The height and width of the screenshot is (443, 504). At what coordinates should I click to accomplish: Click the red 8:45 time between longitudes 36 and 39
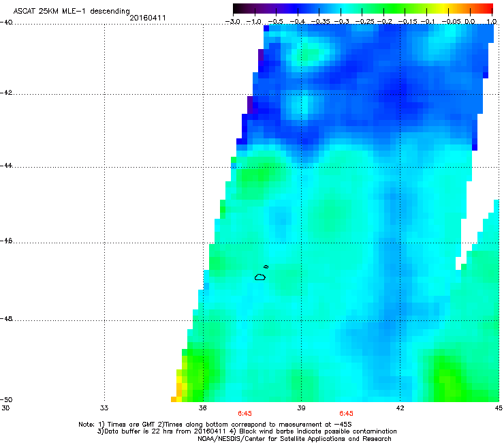point(245,414)
